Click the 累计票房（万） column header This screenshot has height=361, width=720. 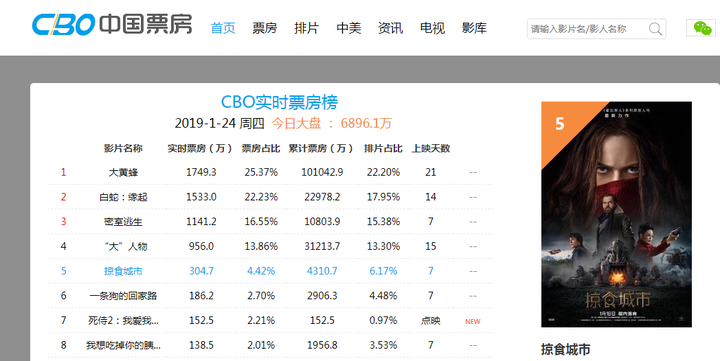[x=322, y=148]
